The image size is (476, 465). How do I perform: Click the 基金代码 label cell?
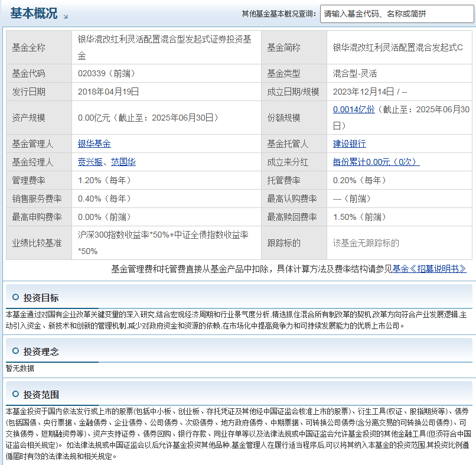click(39, 73)
